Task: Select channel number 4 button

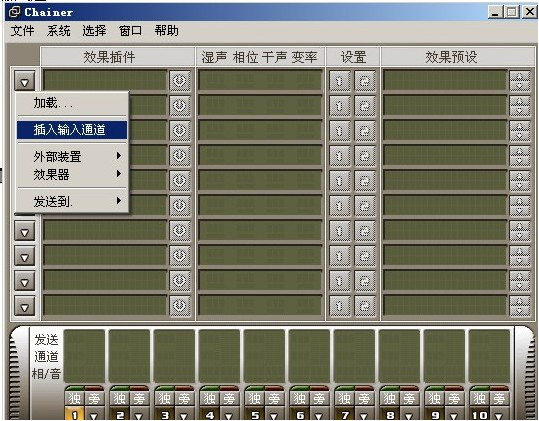Action: point(210,414)
